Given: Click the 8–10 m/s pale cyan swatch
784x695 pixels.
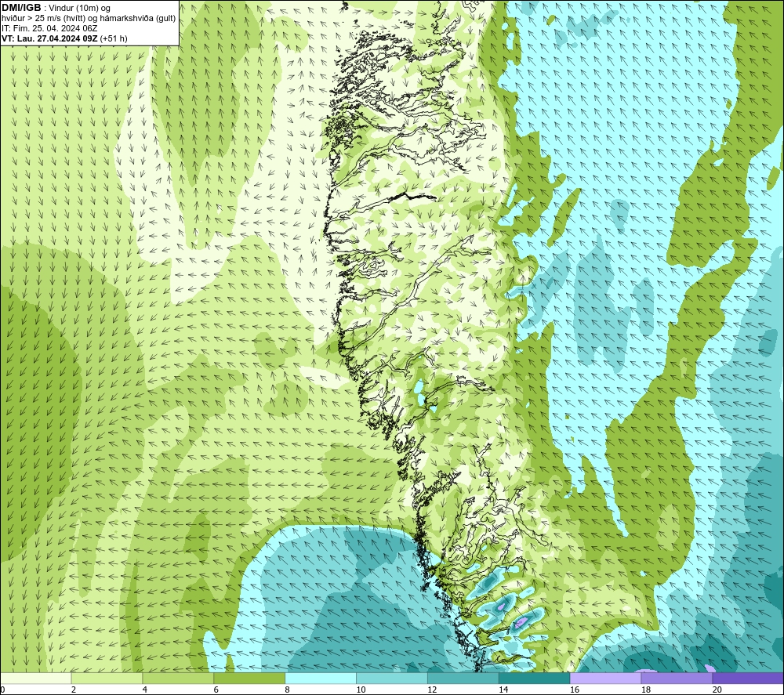Looking at the screenshot, I should [321, 678].
